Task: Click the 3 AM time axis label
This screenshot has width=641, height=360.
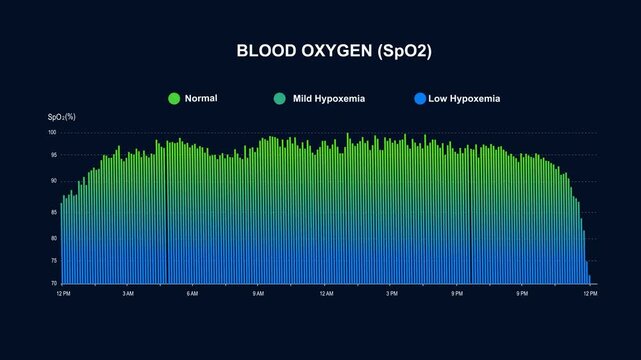Action: click(128, 293)
